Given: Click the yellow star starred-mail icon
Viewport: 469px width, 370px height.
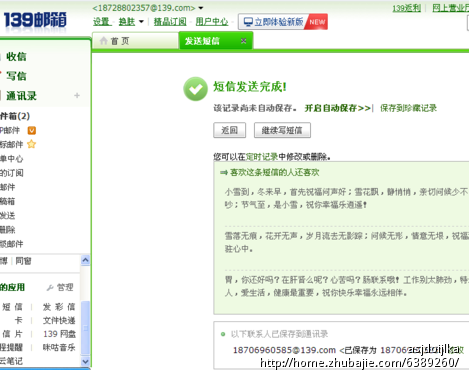Looking at the screenshot, I should click(x=31, y=144).
